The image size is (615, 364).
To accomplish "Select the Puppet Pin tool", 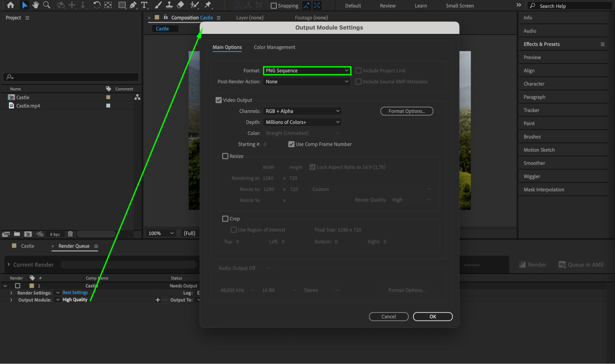I will [208, 5].
